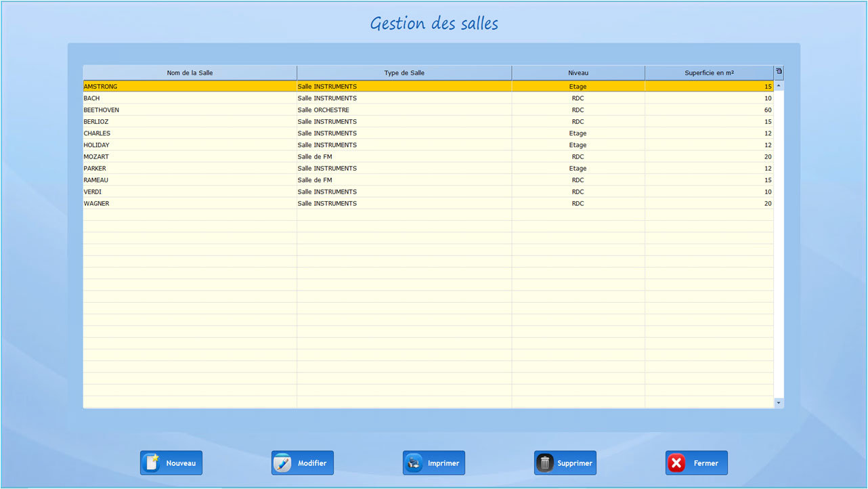Sort by Type de Salle column header
The height and width of the screenshot is (489, 868).
tap(404, 73)
